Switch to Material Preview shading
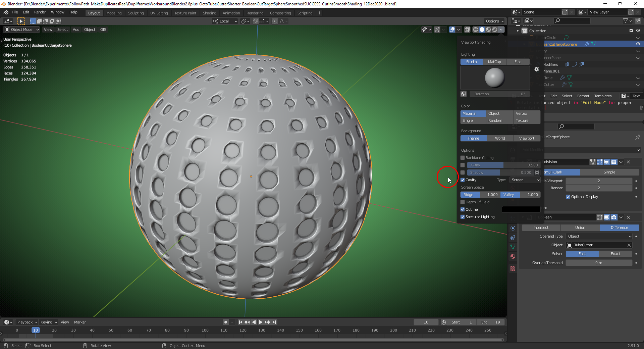 (488, 30)
